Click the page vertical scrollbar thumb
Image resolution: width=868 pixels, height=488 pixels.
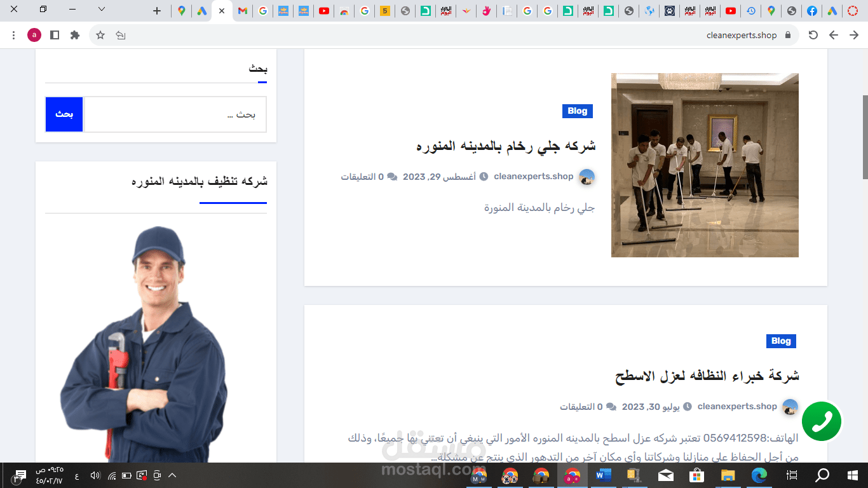865,137
